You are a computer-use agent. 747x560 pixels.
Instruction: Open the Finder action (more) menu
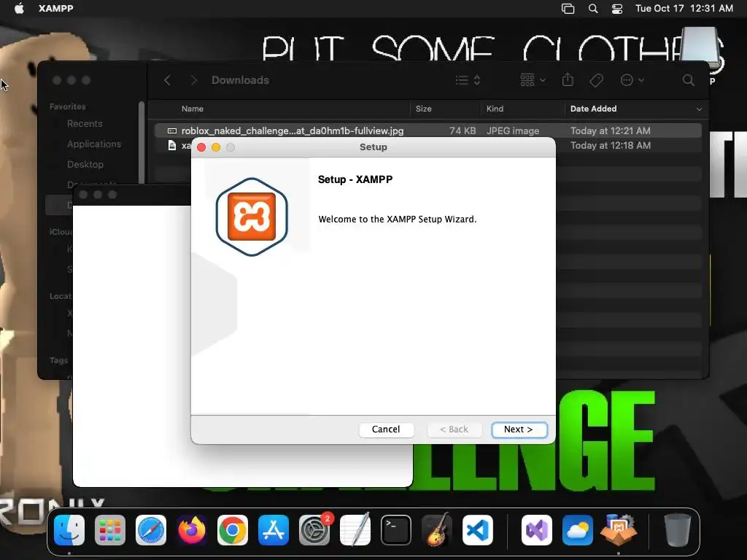coord(632,80)
